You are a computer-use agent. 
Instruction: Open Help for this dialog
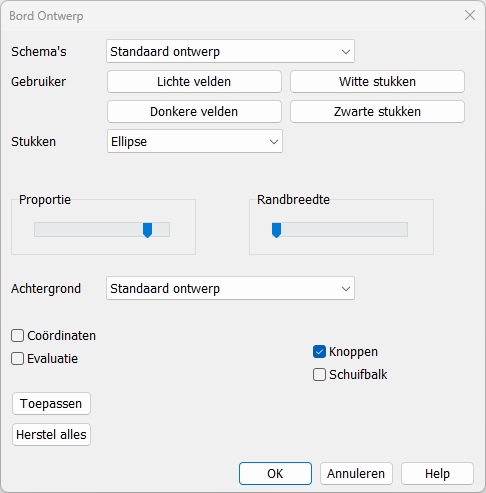coord(437,473)
